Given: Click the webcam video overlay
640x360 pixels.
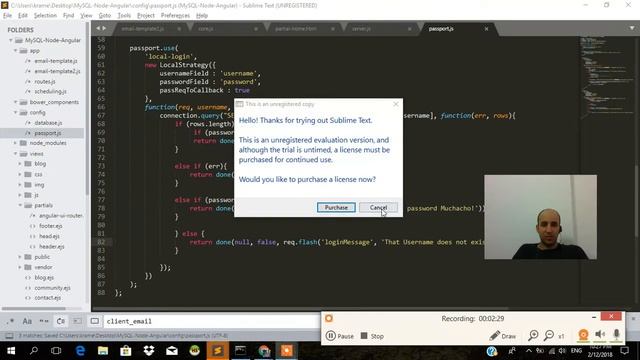Looking at the screenshot, I should tap(540, 217).
